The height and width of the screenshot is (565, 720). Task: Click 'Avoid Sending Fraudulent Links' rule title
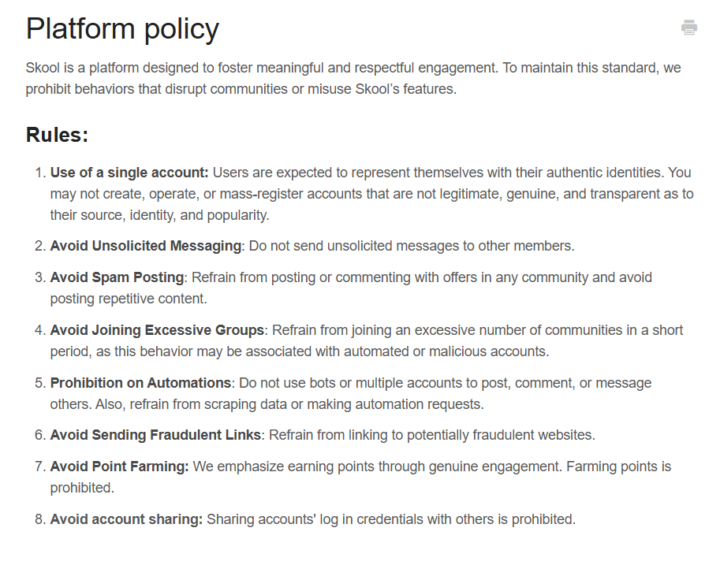156,435
